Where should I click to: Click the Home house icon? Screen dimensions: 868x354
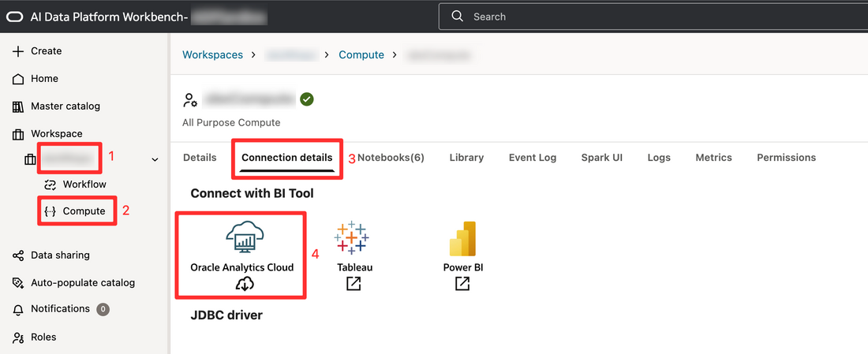(18, 79)
